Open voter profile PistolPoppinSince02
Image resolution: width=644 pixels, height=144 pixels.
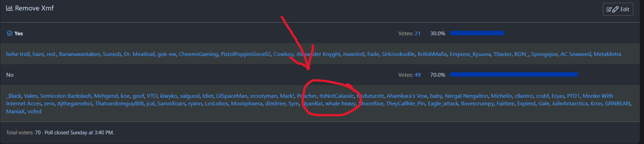[x=245, y=54]
